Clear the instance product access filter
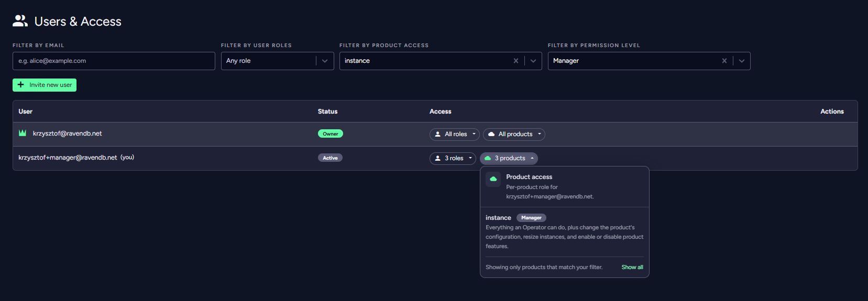 [516, 61]
